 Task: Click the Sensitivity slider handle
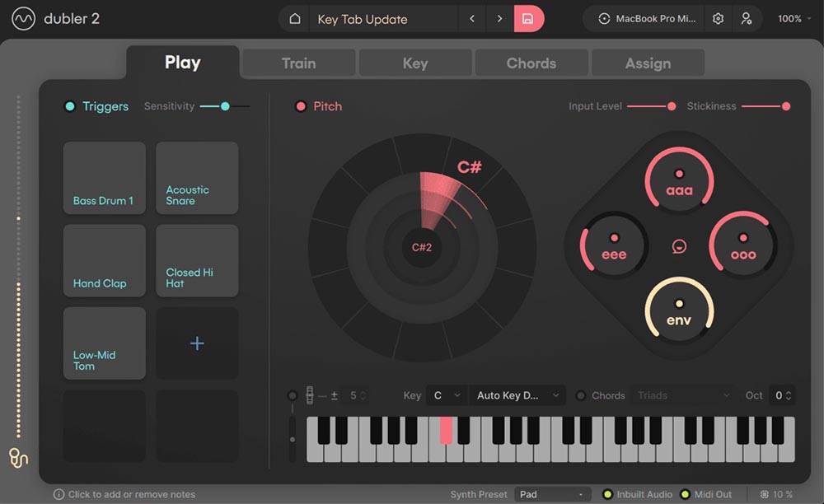tap(224, 106)
